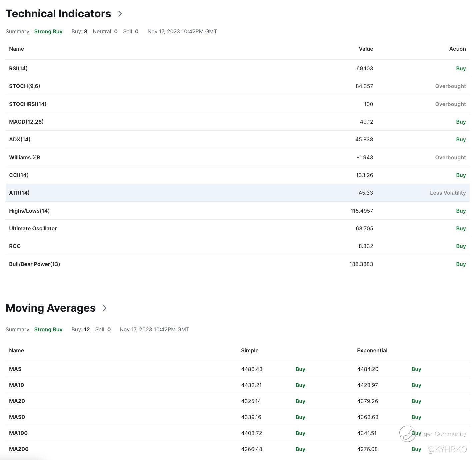Screen dimensions: 476x460
Task: Open the Moving Averages heading
Action: coord(51,308)
